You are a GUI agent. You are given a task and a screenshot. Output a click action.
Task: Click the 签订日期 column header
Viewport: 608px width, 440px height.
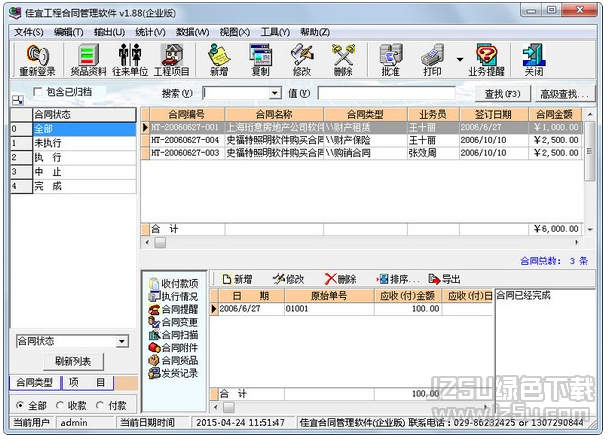tap(494, 114)
